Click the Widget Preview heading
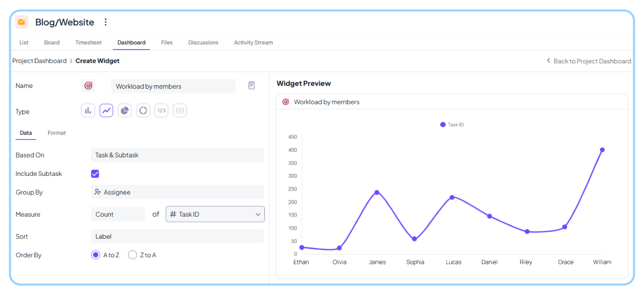Screen dimensions: 644x295 tap(304, 83)
